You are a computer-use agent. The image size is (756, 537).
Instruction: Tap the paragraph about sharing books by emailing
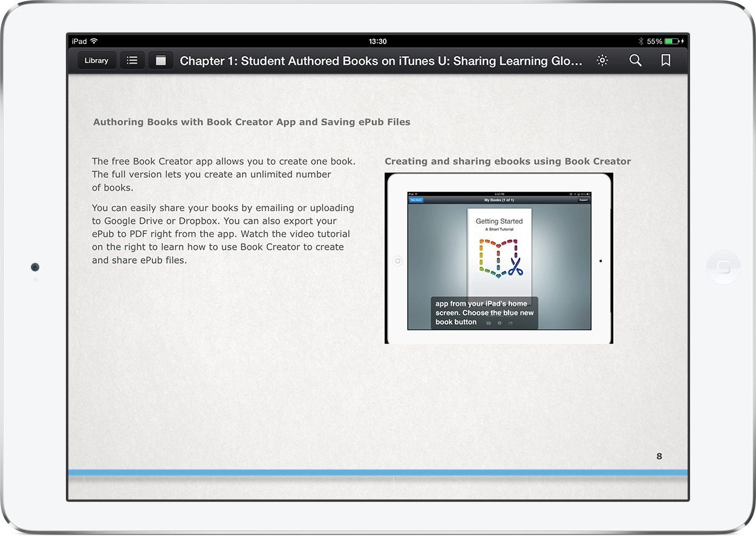[223, 234]
